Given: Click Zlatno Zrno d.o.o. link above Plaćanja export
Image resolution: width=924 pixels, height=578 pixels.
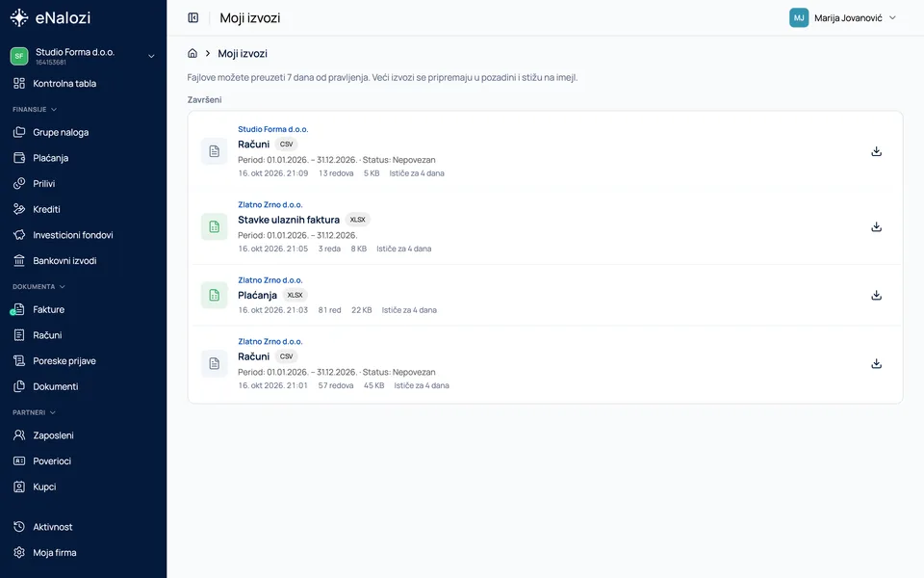Looking at the screenshot, I should click(269, 280).
